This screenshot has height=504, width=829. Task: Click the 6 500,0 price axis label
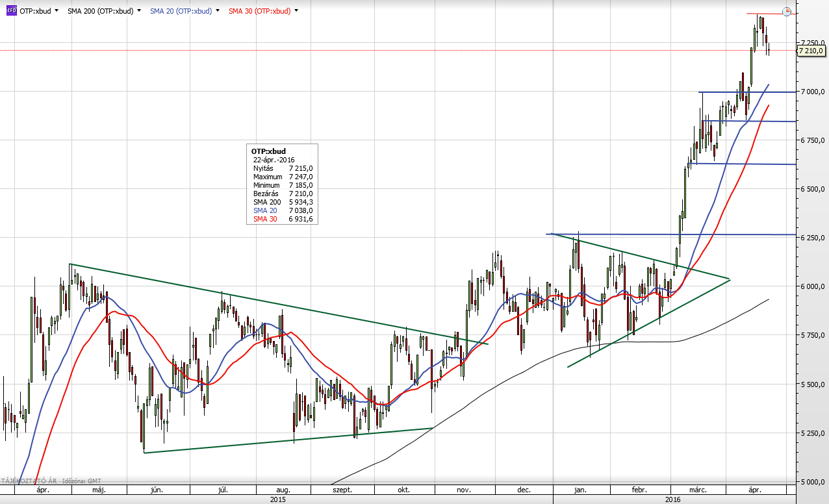click(x=812, y=189)
